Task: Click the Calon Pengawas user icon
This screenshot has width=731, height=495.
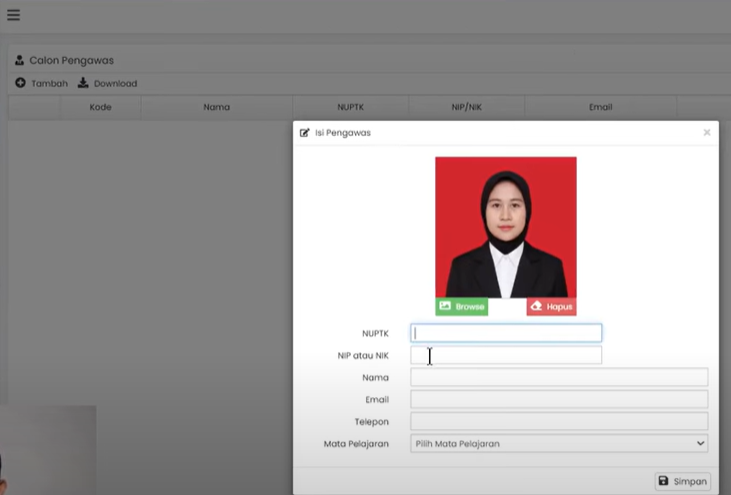Action: tap(19, 60)
